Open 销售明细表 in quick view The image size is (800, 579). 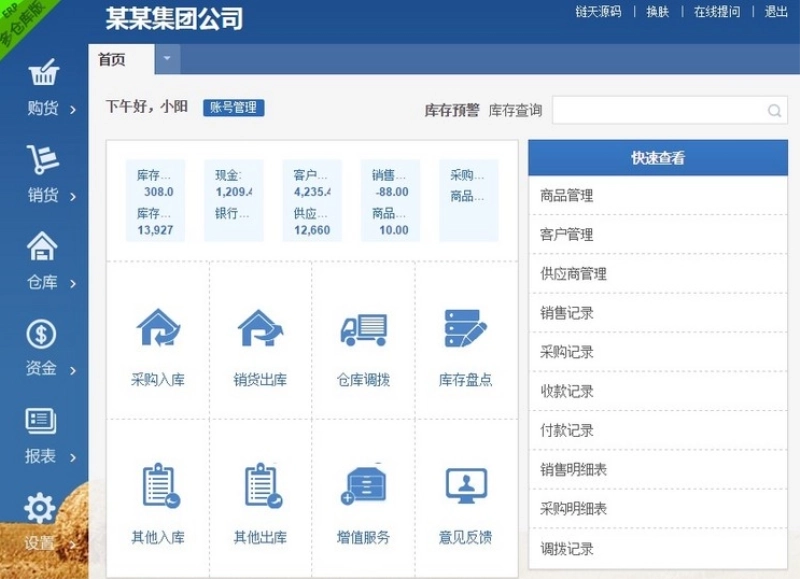click(658, 469)
